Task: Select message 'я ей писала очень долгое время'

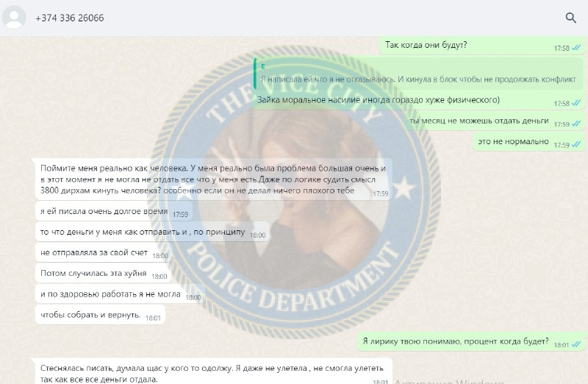Action: point(114,211)
